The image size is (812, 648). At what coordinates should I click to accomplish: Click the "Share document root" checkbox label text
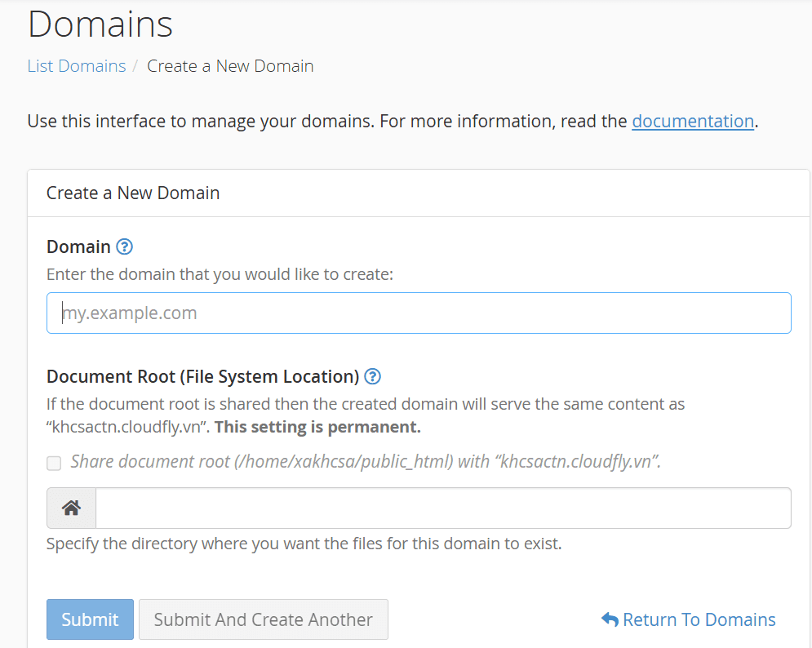coord(365,461)
